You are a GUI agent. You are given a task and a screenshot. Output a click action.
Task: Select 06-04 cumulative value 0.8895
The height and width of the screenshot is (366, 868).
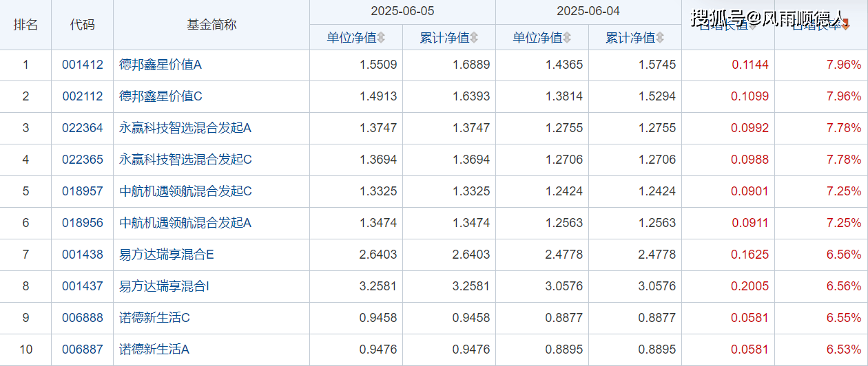tap(657, 349)
